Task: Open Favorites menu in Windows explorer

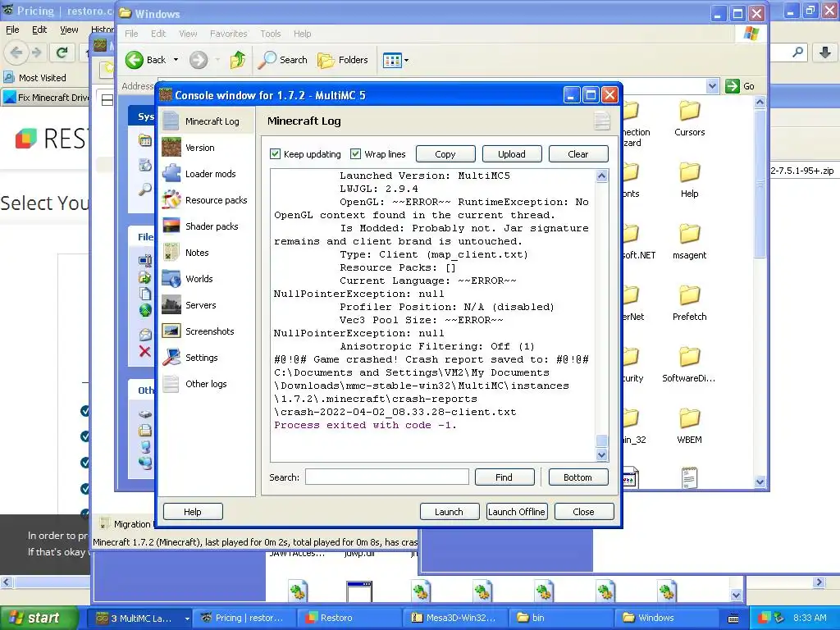Action: pos(229,33)
